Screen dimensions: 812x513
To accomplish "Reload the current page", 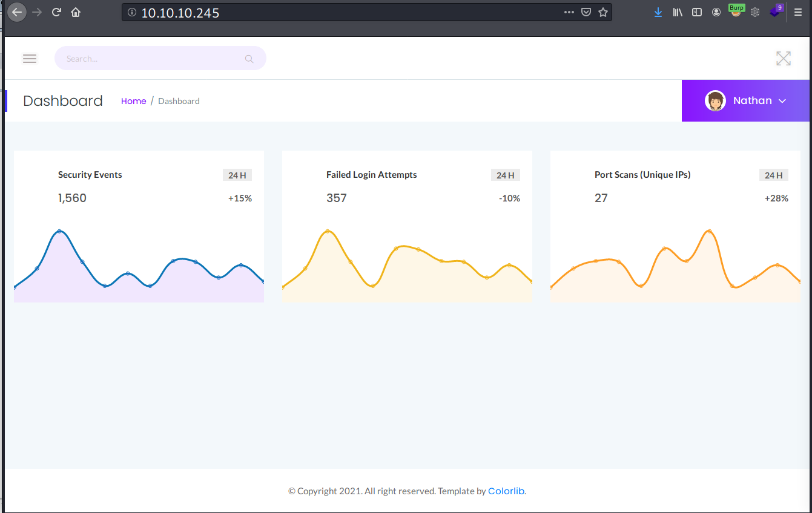I will (56, 12).
